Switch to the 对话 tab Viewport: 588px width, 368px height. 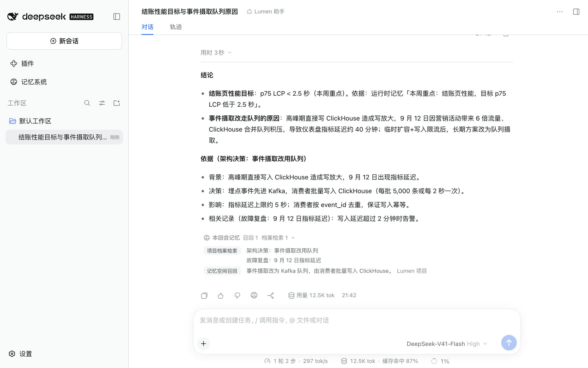coord(147,27)
